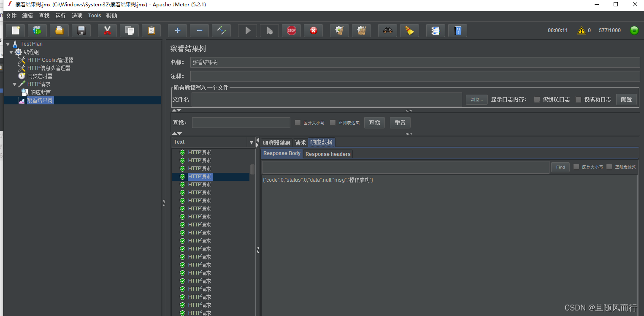The image size is (644, 316).
Task: Select the Response headers tab
Action: 328,154
